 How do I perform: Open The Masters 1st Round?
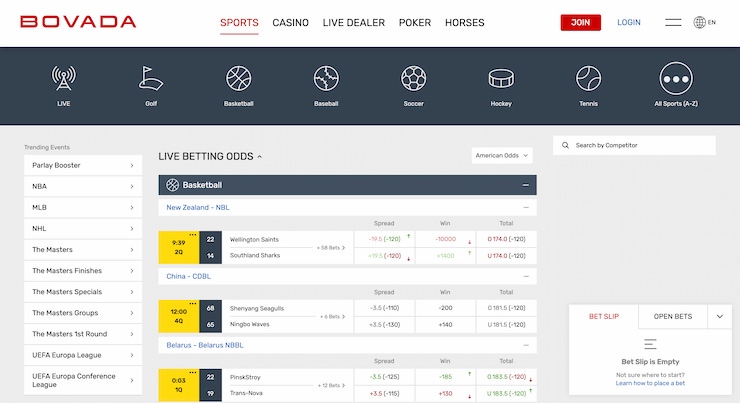coord(83,334)
